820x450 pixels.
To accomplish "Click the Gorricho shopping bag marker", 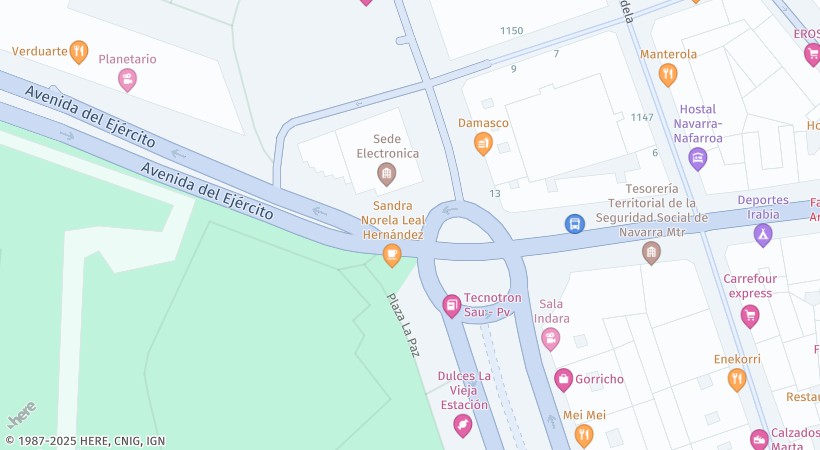I will 563,380.
